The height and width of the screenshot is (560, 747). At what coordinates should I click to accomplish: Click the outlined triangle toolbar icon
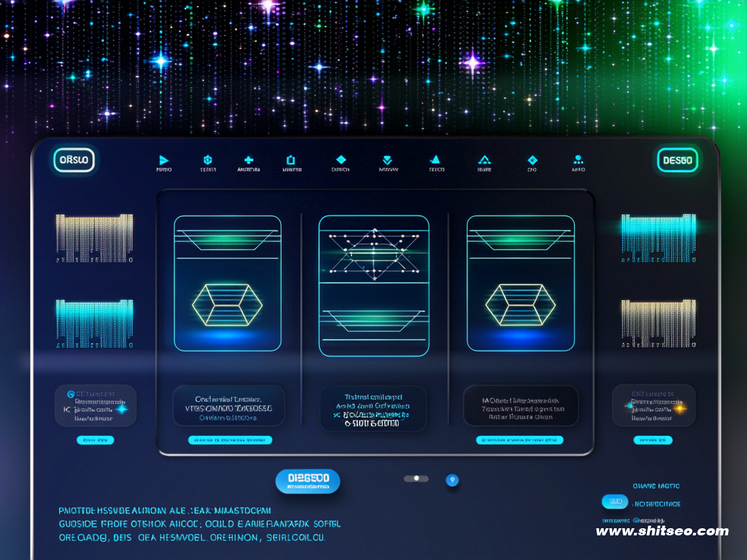click(x=484, y=160)
